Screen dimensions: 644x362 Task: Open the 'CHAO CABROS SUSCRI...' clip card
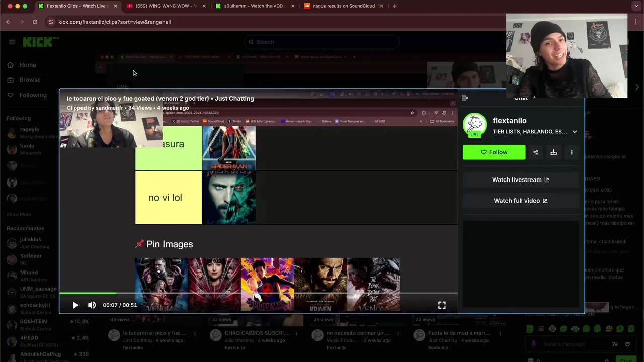click(x=257, y=333)
